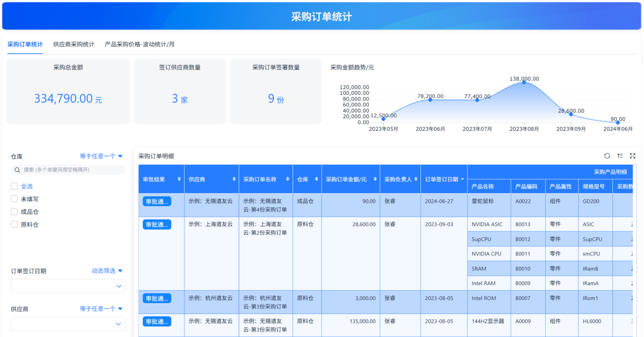Image resolution: width=644 pixels, height=337 pixels.
Task: Switch to the 产品采购价格-波动统计/月 tab
Action: tap(140, 45)
